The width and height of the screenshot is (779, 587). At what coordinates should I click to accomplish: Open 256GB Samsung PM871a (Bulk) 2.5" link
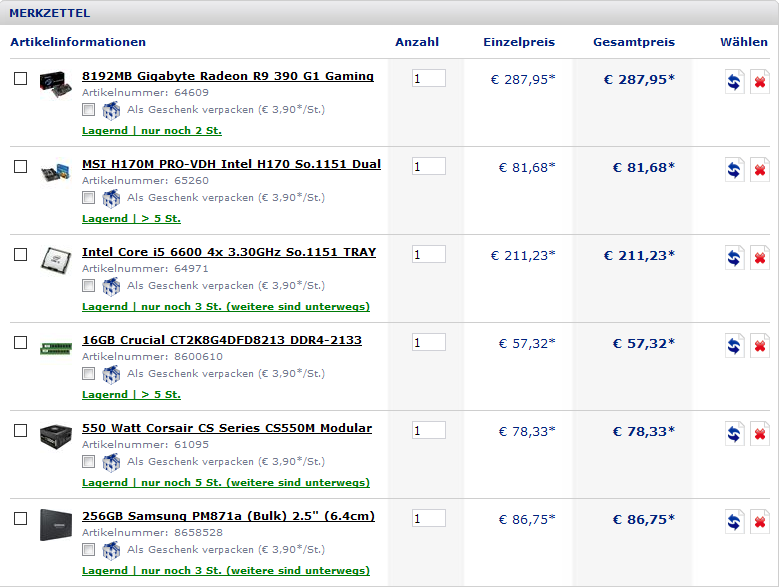coord(229,516)
